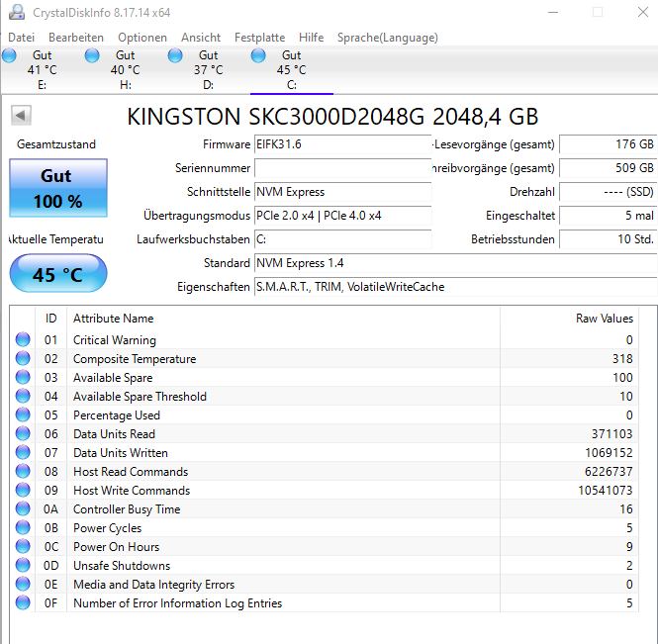
Task: Click the status orb for Composite Temperature
Action: (23, 358)
